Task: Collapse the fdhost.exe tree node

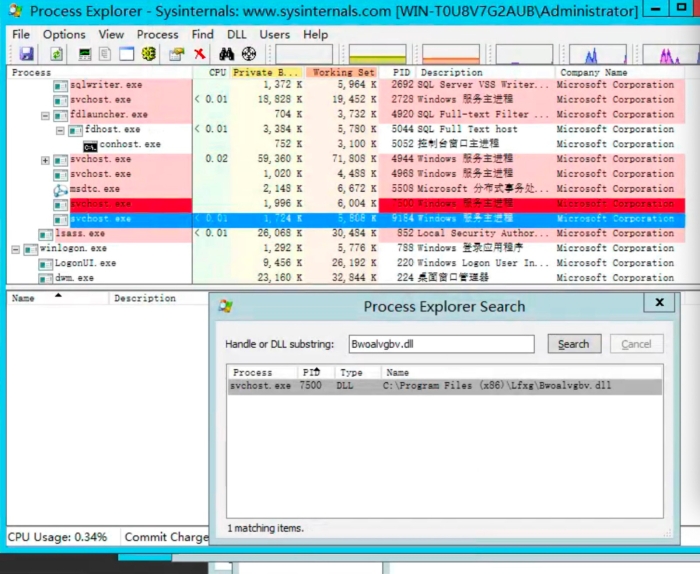Action: (60, 130)
